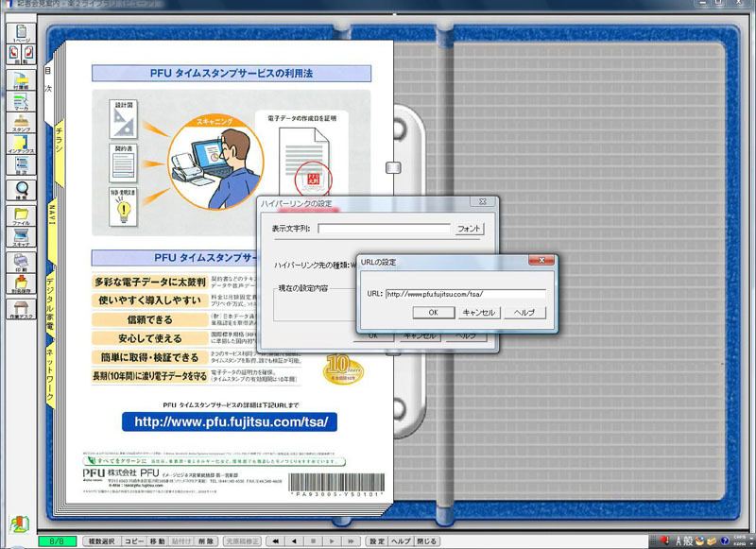Image resolution: width=756 pixels, height=549 pixels.
Task: Click the stop button in page controls
Action: click(x=313, y=541)
